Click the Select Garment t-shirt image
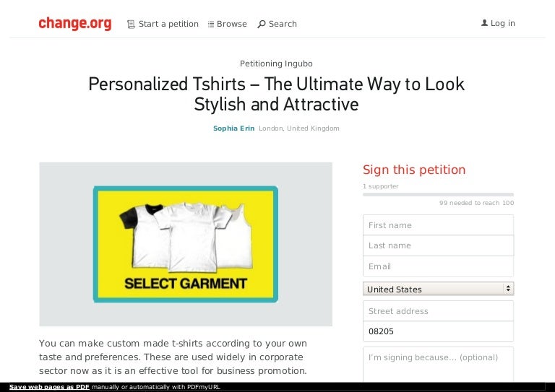The width and height of the screenshot is (555, 392). [x=186, y=244]
